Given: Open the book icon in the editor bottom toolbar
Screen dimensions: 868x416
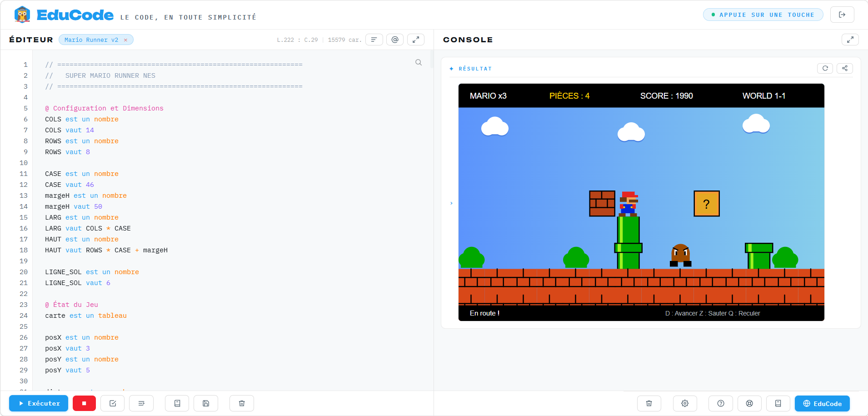Looking at the screenshot, I should [177, 403].
